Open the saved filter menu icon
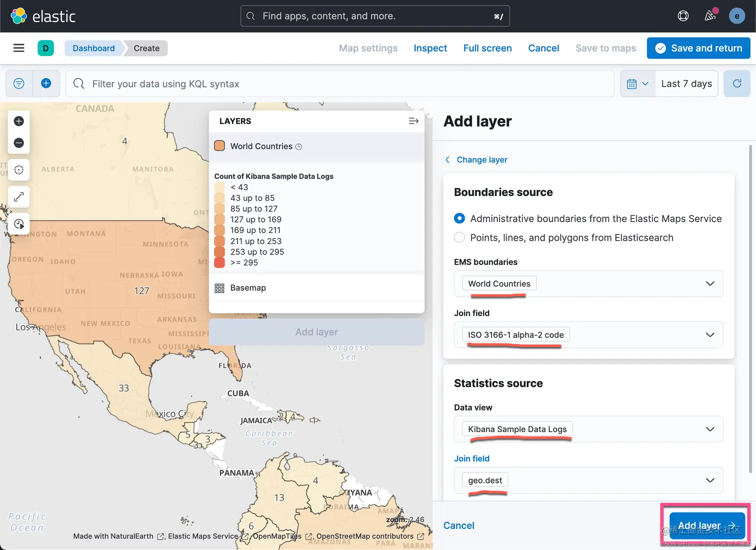 [x=19, y=83]
